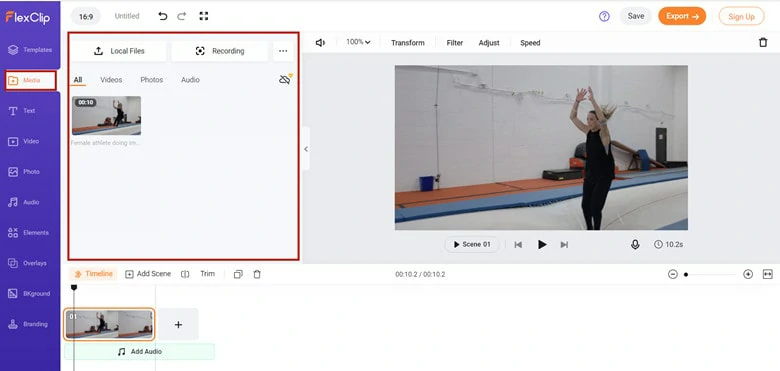Viewport: 780px width, 371px height.
Task: Split the clip with the split icon
Action: [185, 274]
